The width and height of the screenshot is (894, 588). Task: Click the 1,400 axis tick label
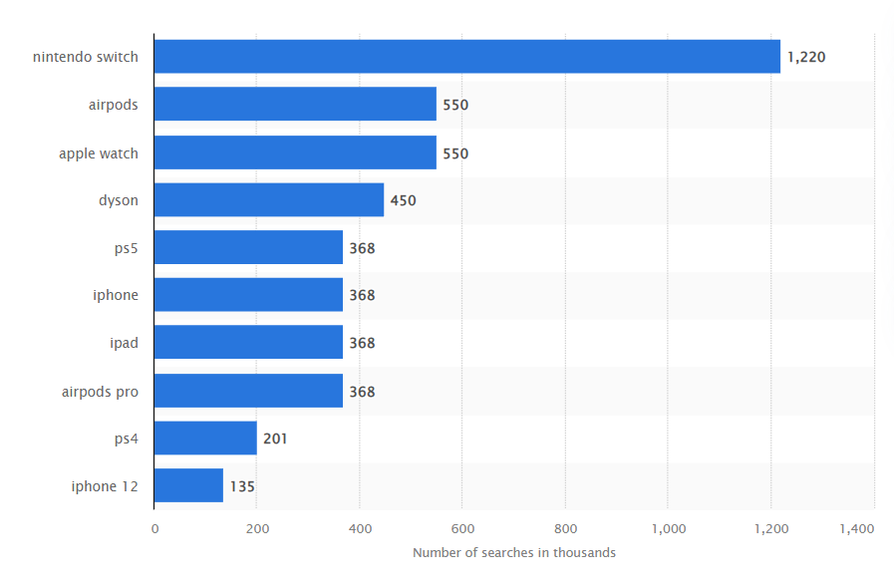point(857,528)
